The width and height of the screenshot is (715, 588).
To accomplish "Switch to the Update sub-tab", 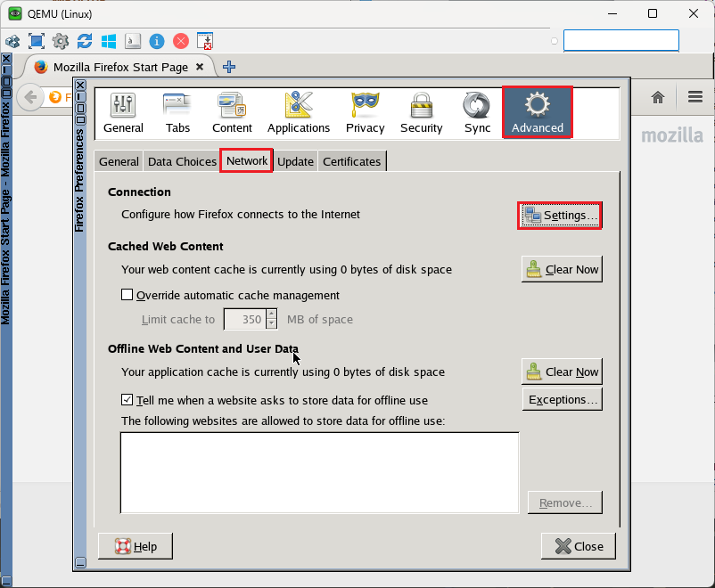I will point(295,161).
